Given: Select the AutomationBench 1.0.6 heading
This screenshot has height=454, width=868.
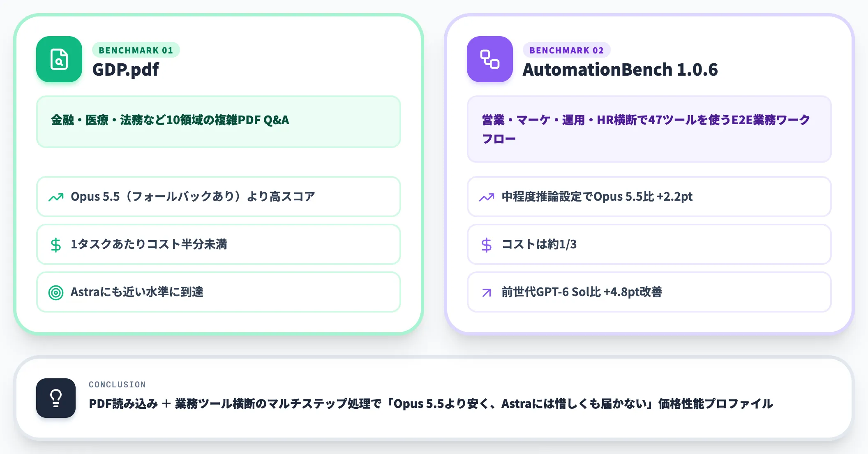Looking at the screenshot, I should point(620,69).
